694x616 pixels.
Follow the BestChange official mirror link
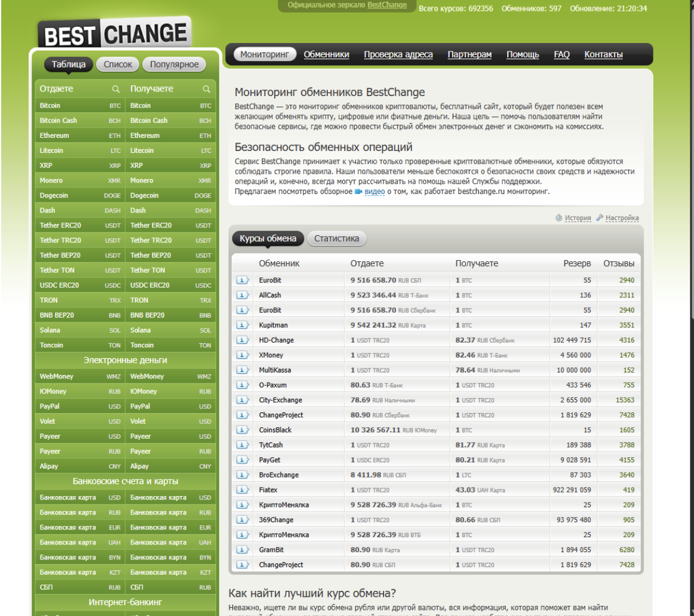tap(387, 5)
